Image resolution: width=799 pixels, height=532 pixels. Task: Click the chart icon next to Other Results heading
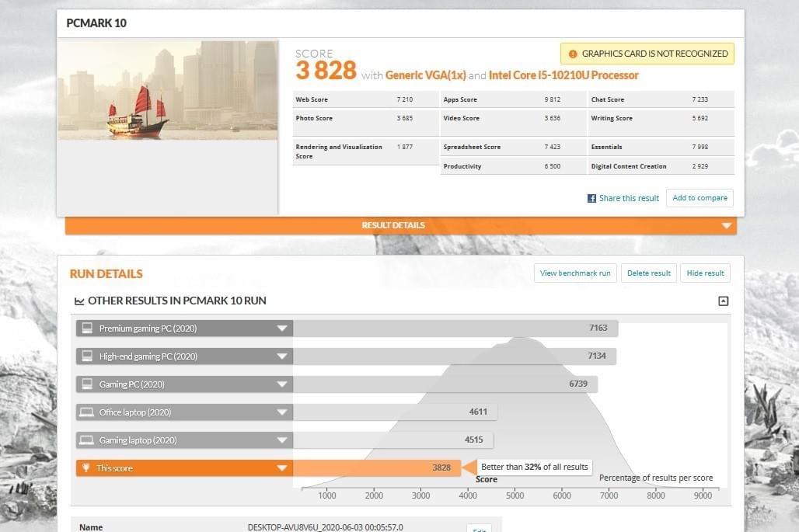tap(79, 301)
